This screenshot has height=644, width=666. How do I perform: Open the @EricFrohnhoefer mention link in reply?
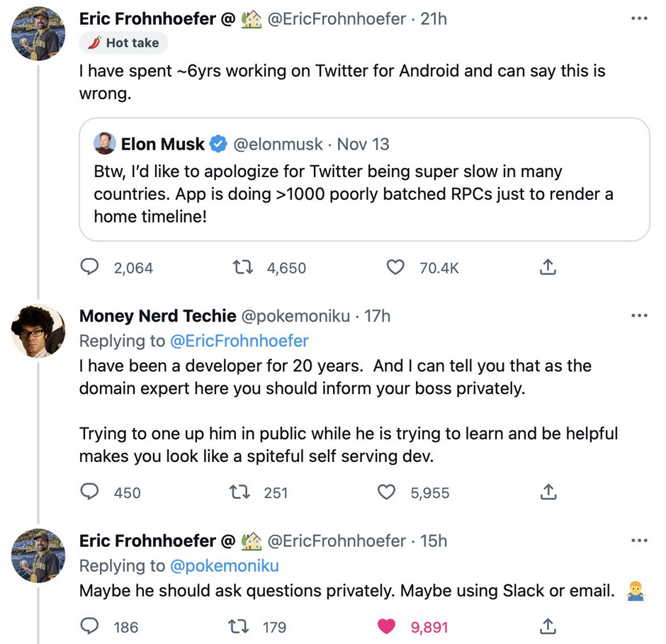(239, 341)
